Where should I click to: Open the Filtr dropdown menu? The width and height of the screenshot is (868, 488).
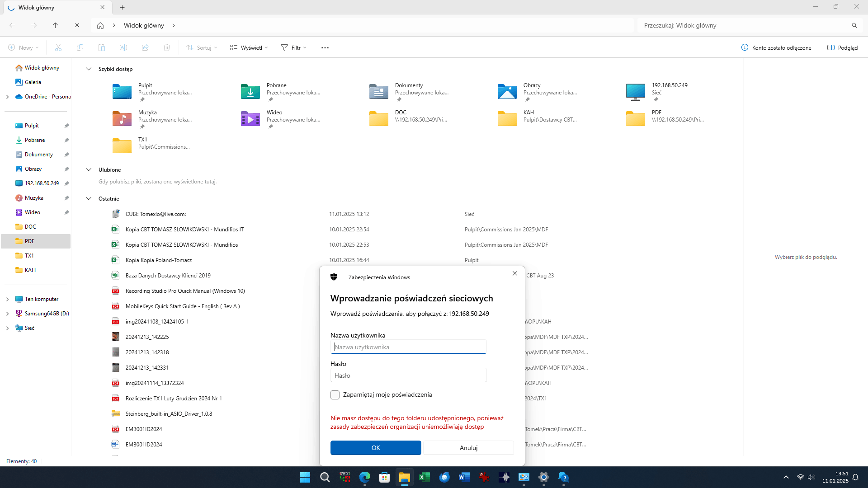click(x=293, y=47)
